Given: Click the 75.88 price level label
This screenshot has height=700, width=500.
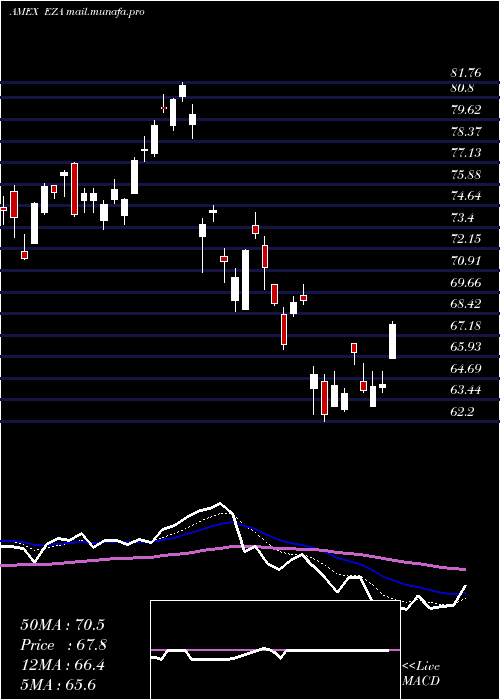Looking at the screenshot, I should point(466,175).
